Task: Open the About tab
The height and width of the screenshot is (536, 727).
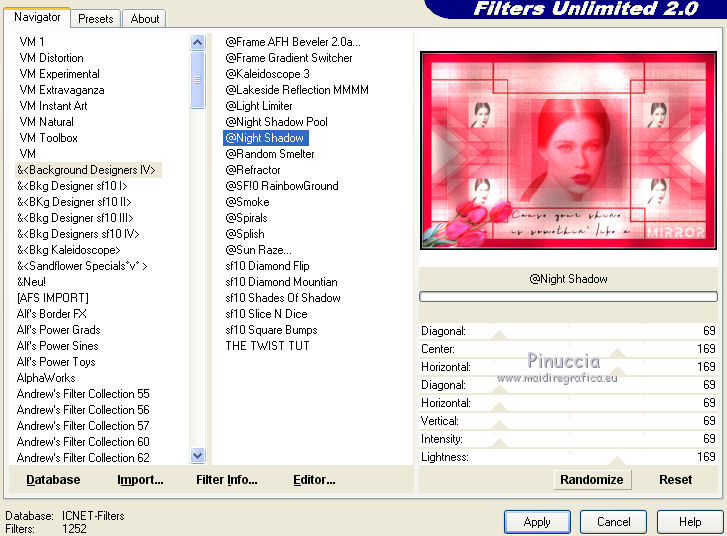Action: click(x=145, y=19)
